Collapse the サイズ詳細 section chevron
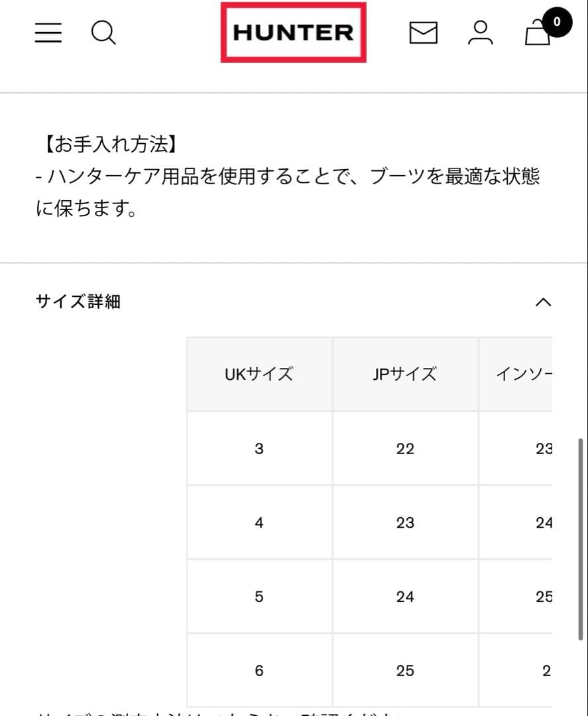Viewport: 588px width, 716px height. (543, 302)
